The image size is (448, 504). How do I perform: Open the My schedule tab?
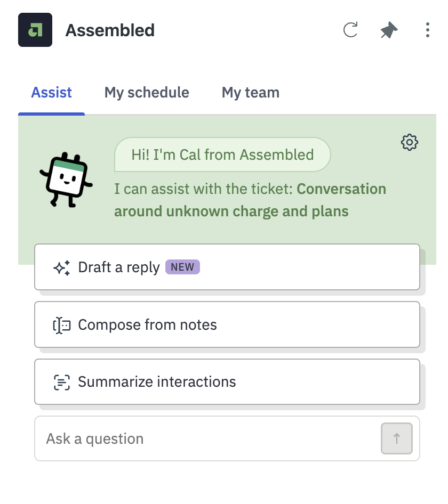147,93
